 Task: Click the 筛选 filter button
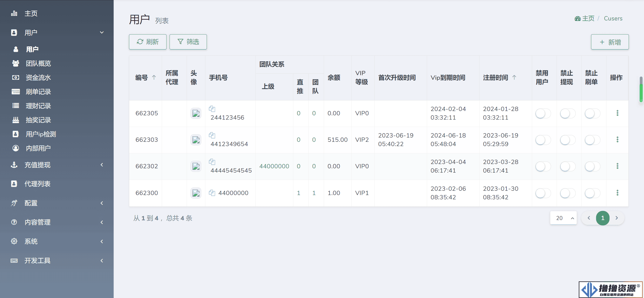(188, 42)
